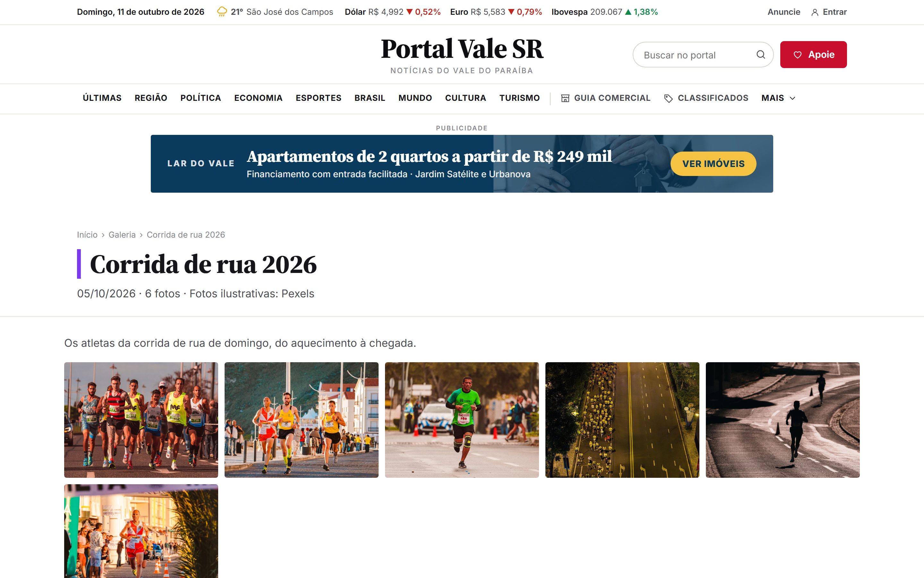Open GUIA COMERCIAL link
This screenshot has height=578, width=924.
coord(605,98)
